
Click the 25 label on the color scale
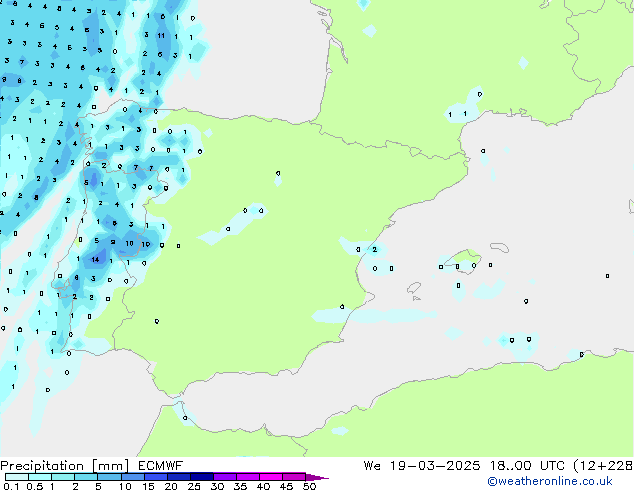click(194, 486)
